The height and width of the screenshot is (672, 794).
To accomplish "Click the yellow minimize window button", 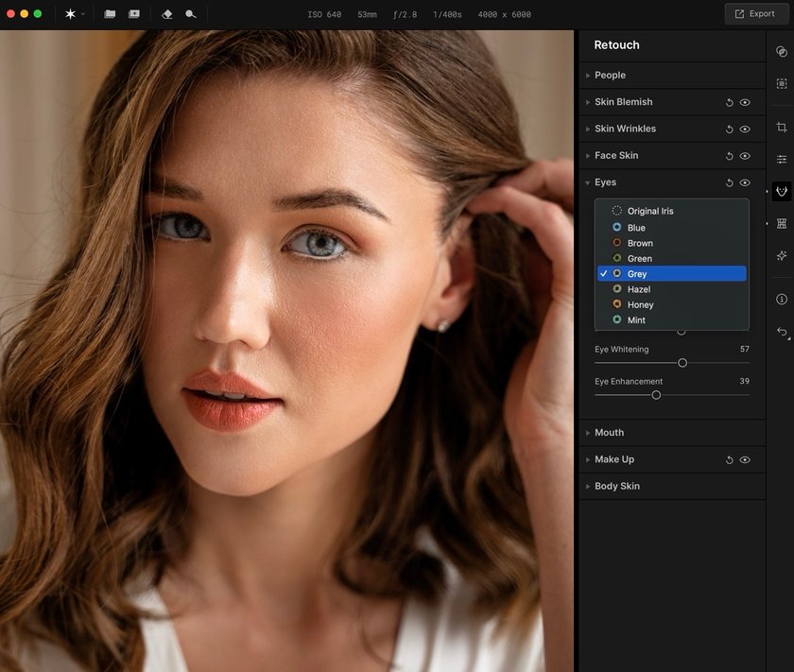I will pyautogui.click(x=24, y=13).
